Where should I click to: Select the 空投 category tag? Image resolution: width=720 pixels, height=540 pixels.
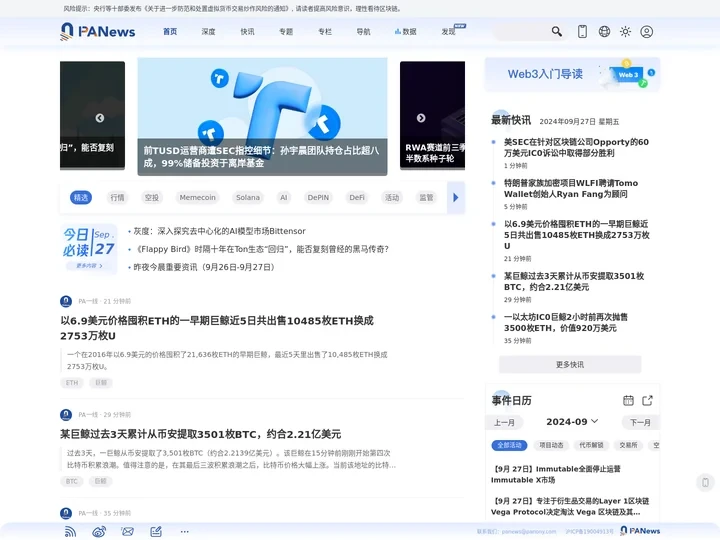(152, 197)
